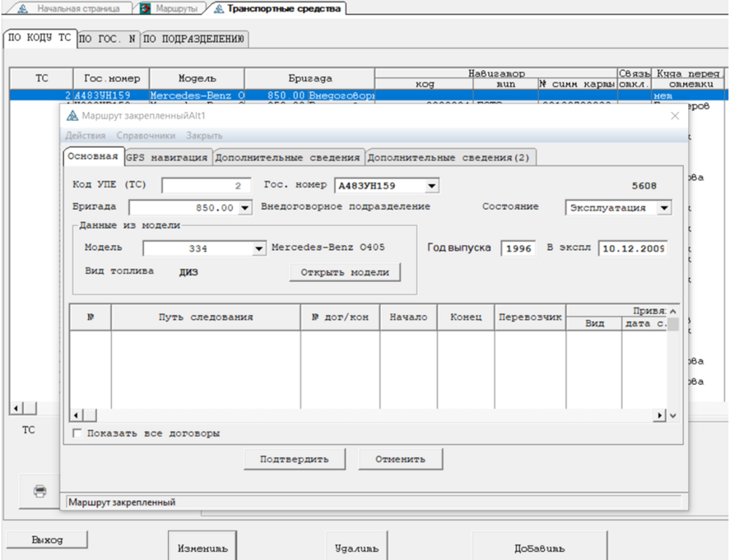
Task: Click the Открыть модели button
Action: click(345, 272)
